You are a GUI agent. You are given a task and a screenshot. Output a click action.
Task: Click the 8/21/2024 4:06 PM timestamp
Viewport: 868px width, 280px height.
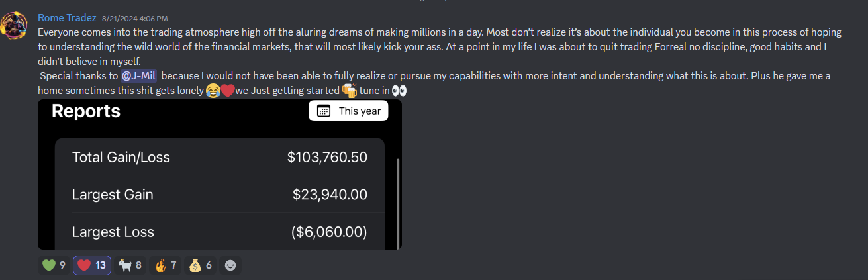point(134,19)
